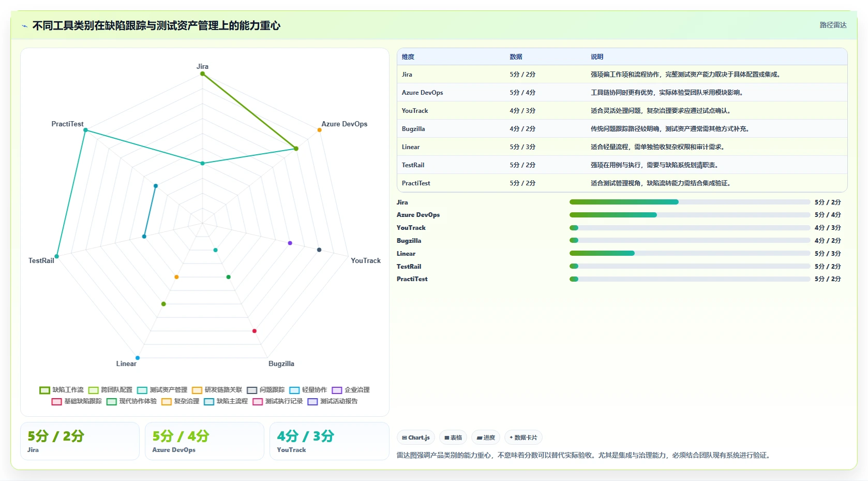The width and height of the screenshot is (868, 481).
Task: Click the 测试执行记录 legend color box
Action: 258,401
